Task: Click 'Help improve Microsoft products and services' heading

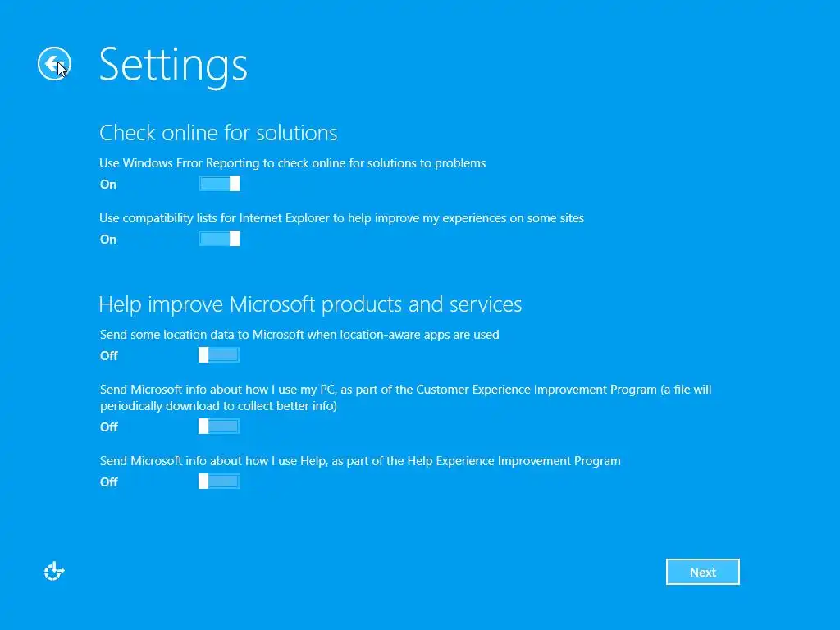Action: pyautogui.click(x=310, y=304)
